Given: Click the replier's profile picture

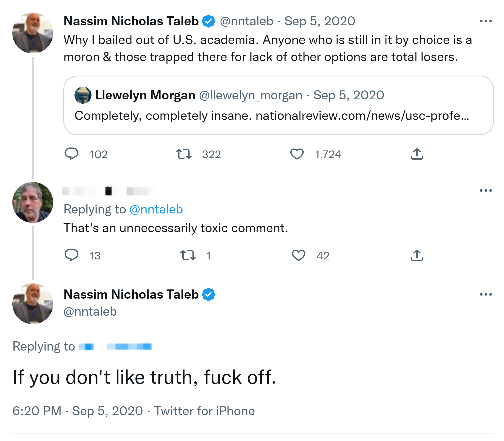Looking at the screenshot, I should (x=33, y=202).
